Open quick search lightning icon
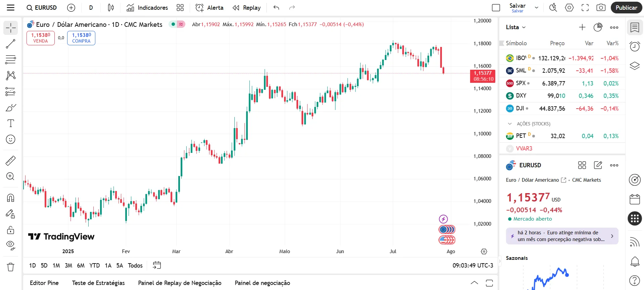 click(x=553, y=7)
